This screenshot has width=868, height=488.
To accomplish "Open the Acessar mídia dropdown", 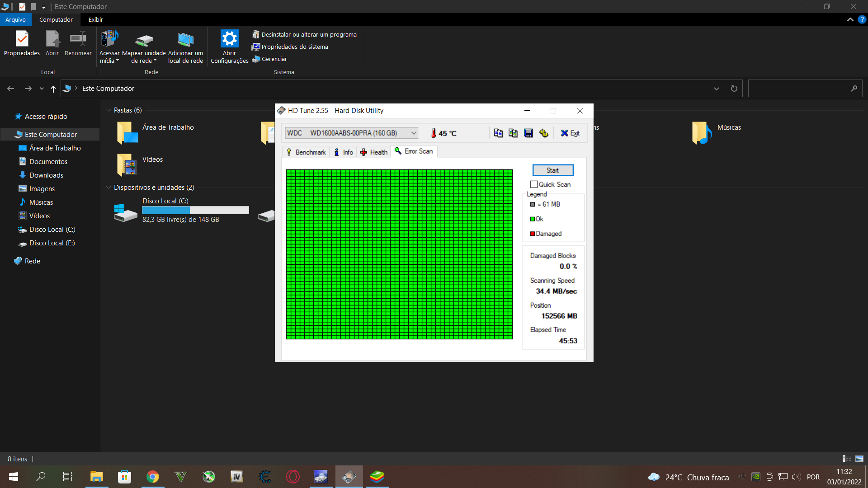I will click(109, 47).
